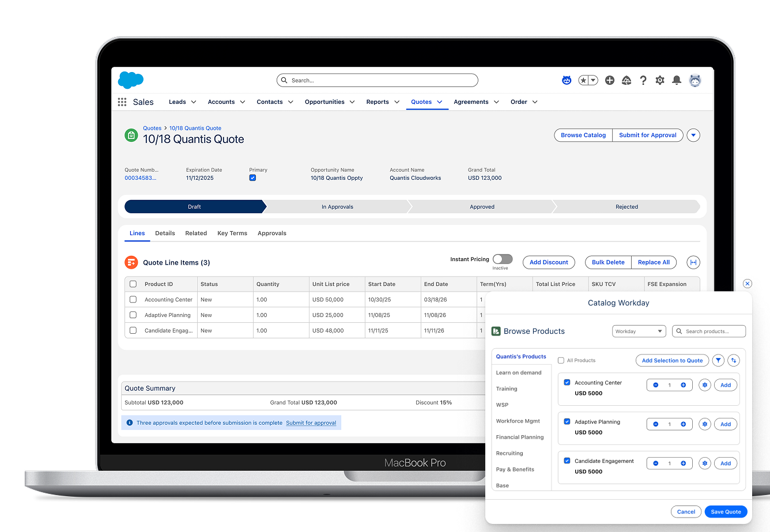Viewport: 770px width, 532px height.
Task: Click the info icon in approvals notice
Action: [130, 423]
